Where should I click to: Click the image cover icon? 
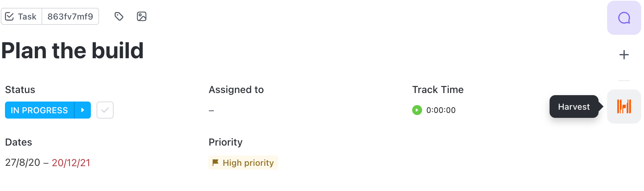(142, 16)
